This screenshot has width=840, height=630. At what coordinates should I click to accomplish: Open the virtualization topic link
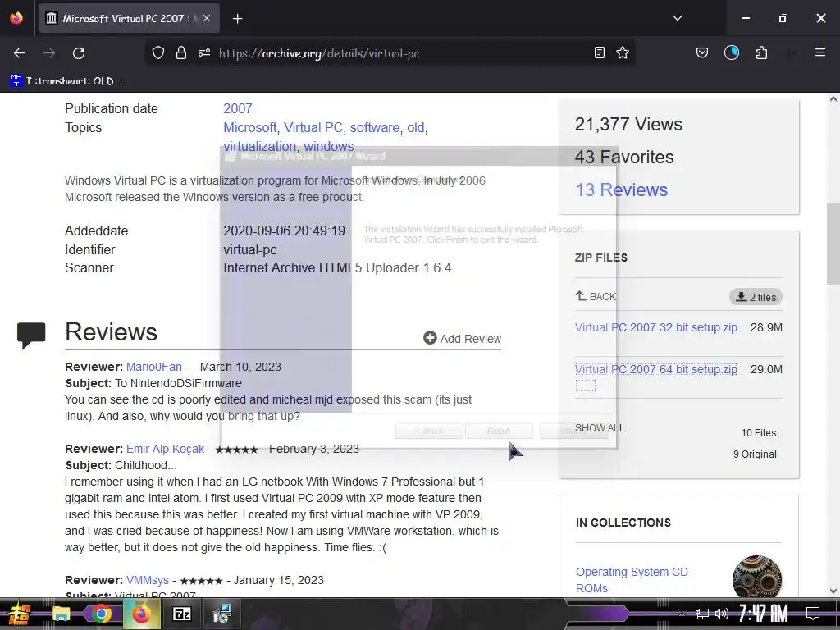point(259,146)
